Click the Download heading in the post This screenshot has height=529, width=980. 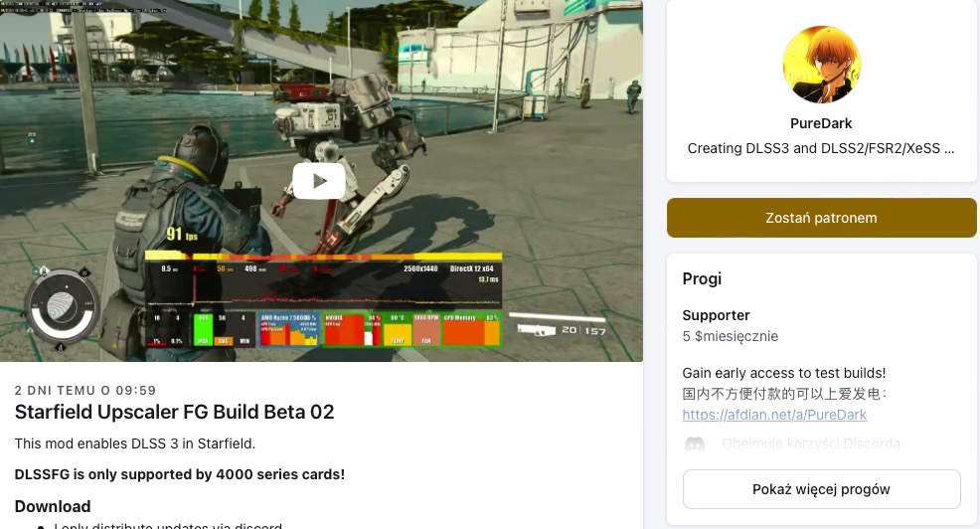[53, 506]
